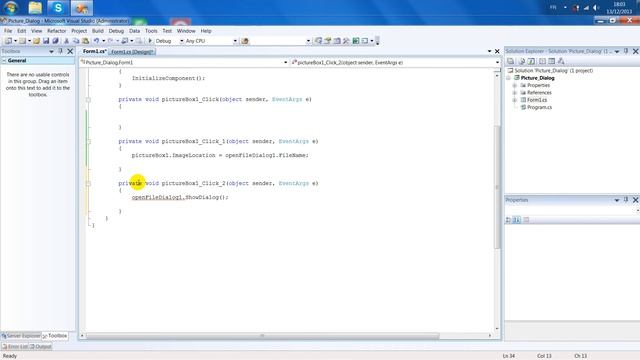Click the editor vertical scrollbar thumb

click(497, 187)
